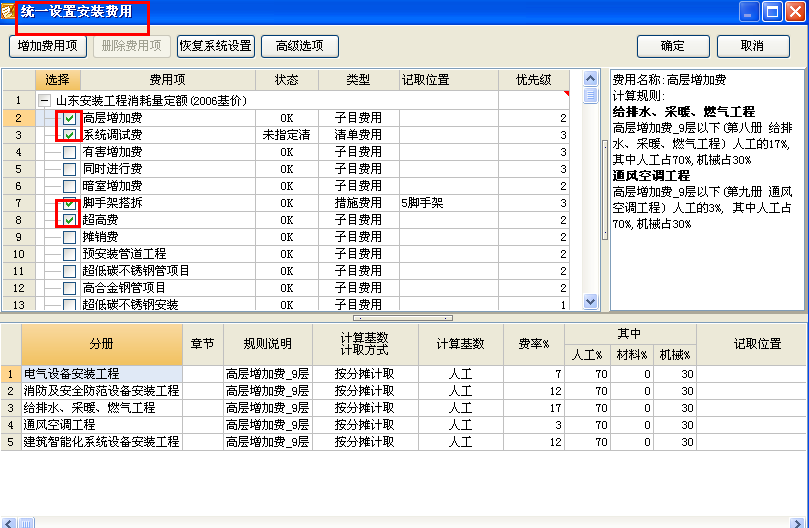The width and height of the screenshot is (809, 528).
Task: Click the 规则说明 column header
Action: tap(268, 344)
